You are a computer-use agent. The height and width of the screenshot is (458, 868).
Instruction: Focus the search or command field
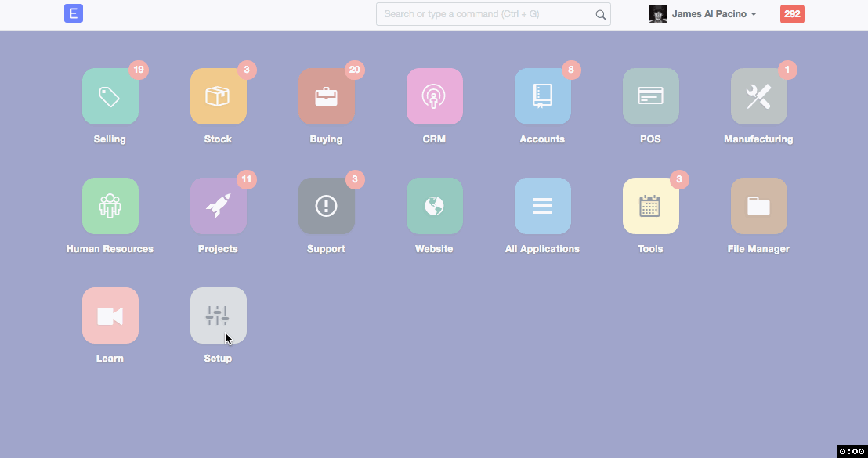[486, 14]
